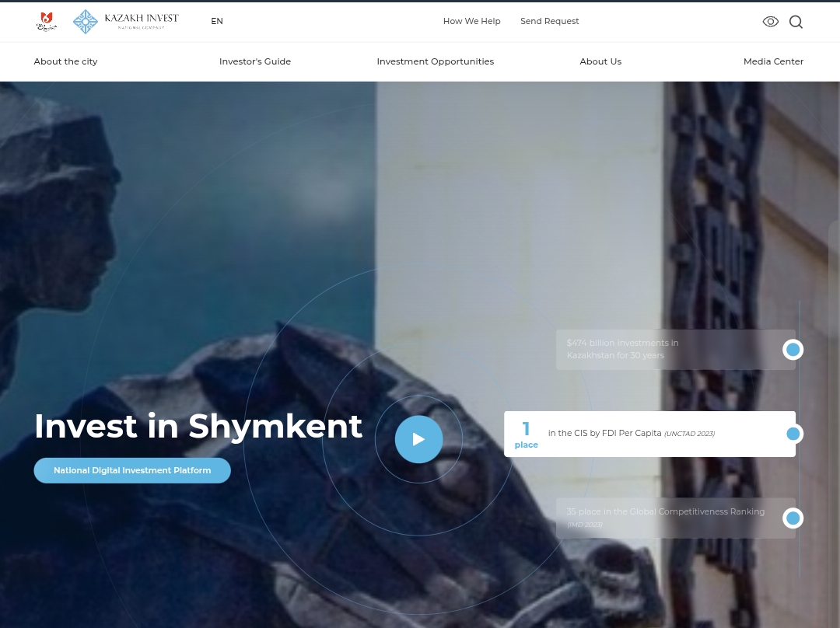840x628 pixels.
Task: Open the Investment Opportunities menu
Action: [x=436, y=61]
